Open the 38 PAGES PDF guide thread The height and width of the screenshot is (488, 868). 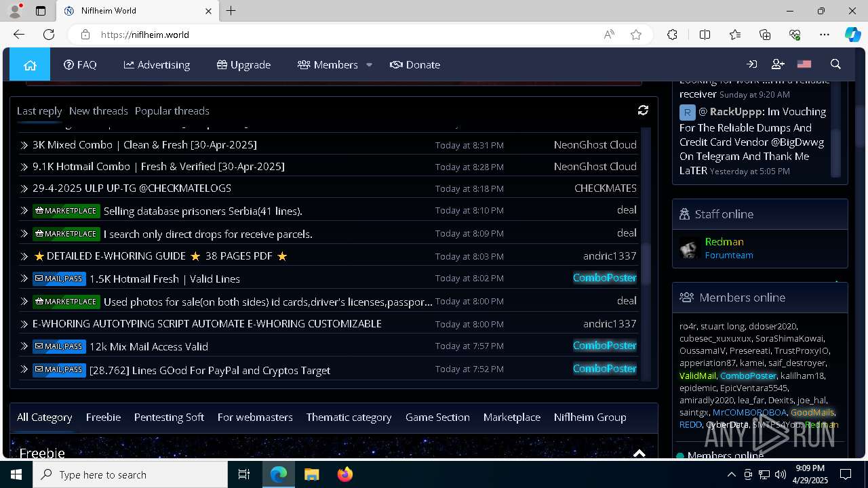point(160,256)
